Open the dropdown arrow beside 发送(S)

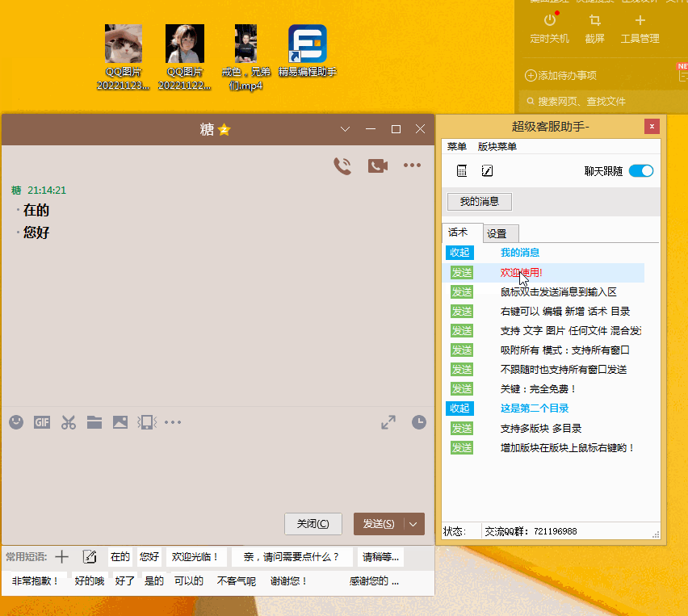tap(413, 523)
